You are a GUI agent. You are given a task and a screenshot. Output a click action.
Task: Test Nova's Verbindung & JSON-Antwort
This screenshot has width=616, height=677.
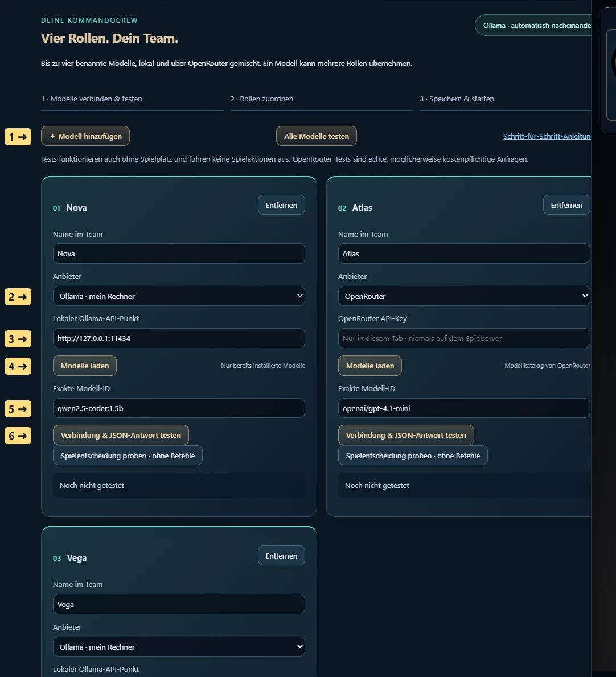(x=121, y=435)
